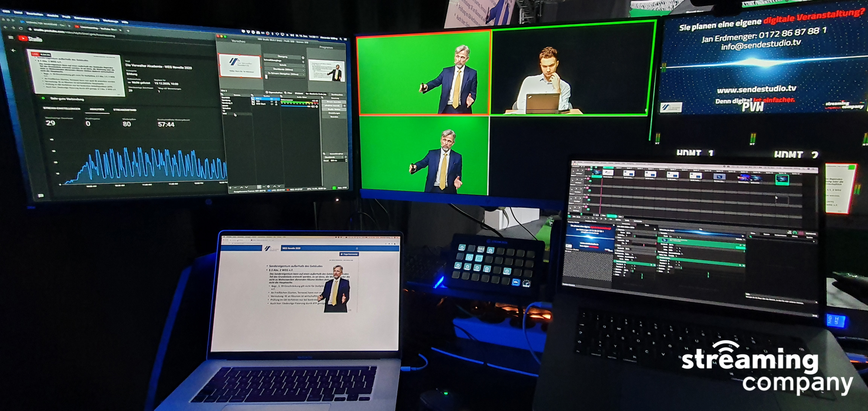868x411 pixels.
Task: Move the scene up with the arrow
Action: pos(241,187)
